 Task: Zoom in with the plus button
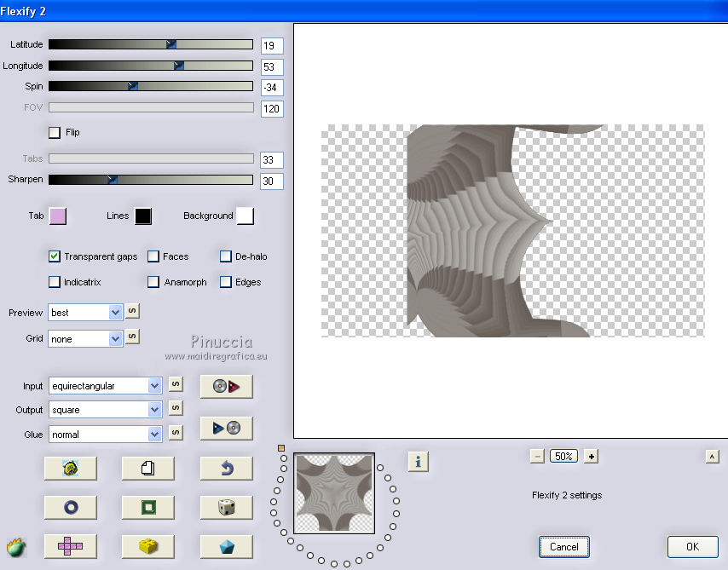591,457
